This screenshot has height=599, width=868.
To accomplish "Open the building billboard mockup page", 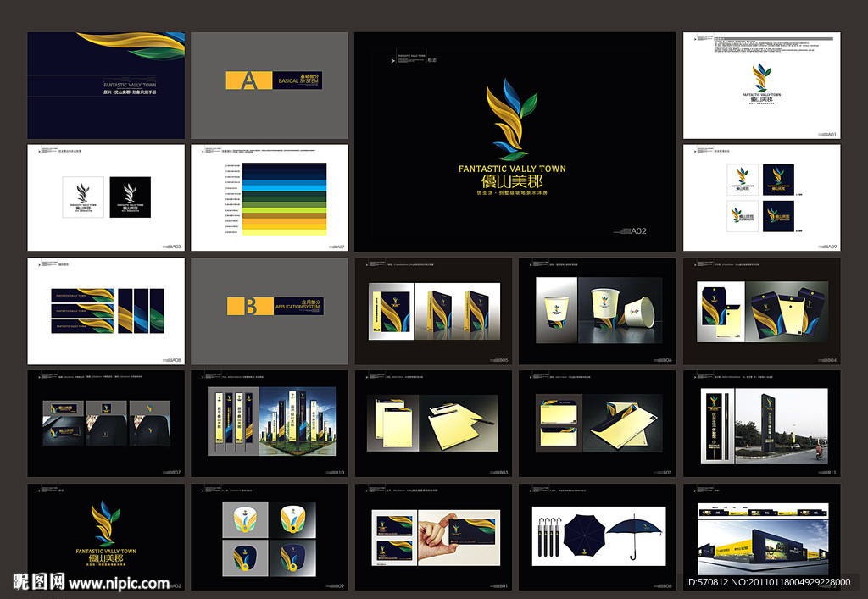I will [x=761, y=537].
